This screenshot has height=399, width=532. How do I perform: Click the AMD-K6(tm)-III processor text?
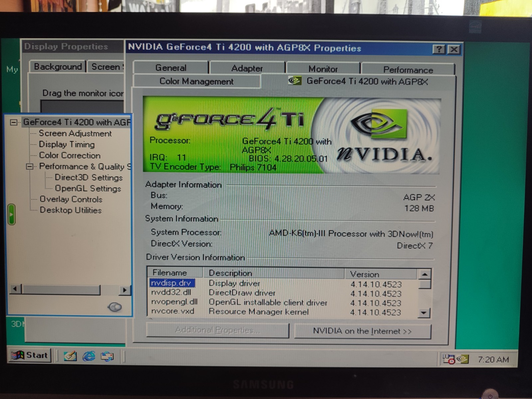pyautogui.click(x=351, y=234)
